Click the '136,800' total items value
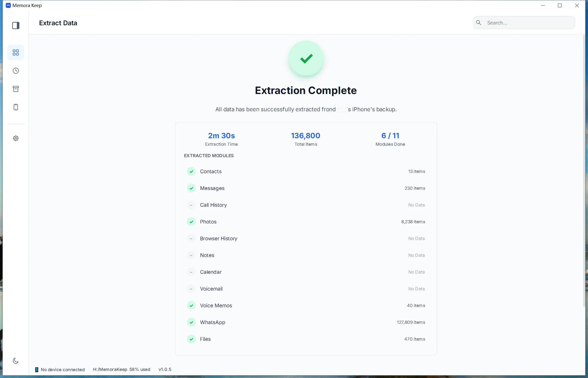Viewport: 588px width, 378px height. click(306, 136)
